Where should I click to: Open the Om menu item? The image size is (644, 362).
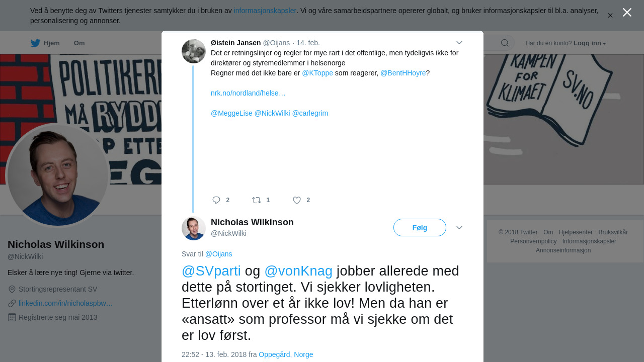[79, 43]
